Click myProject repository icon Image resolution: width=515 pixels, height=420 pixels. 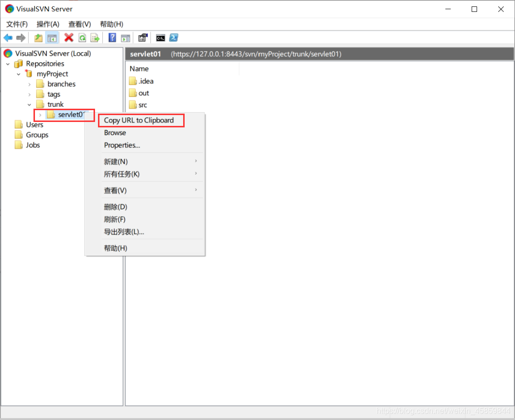point(29,73)
